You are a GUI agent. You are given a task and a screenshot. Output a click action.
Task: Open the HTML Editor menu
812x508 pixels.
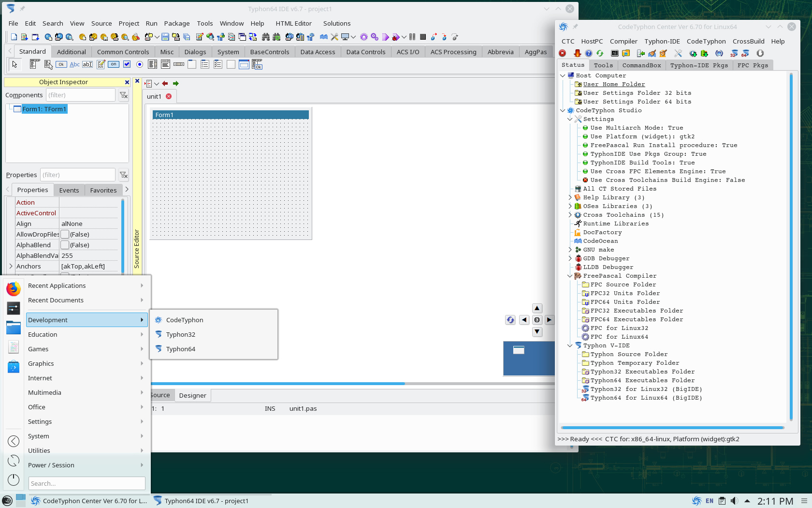293,23
